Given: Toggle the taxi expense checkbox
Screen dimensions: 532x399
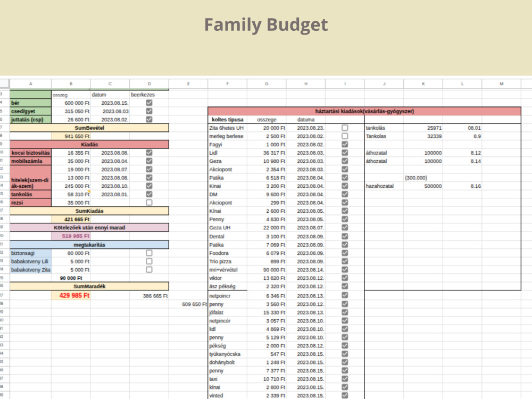Looking at the screenshot, I should coord(345,379).
